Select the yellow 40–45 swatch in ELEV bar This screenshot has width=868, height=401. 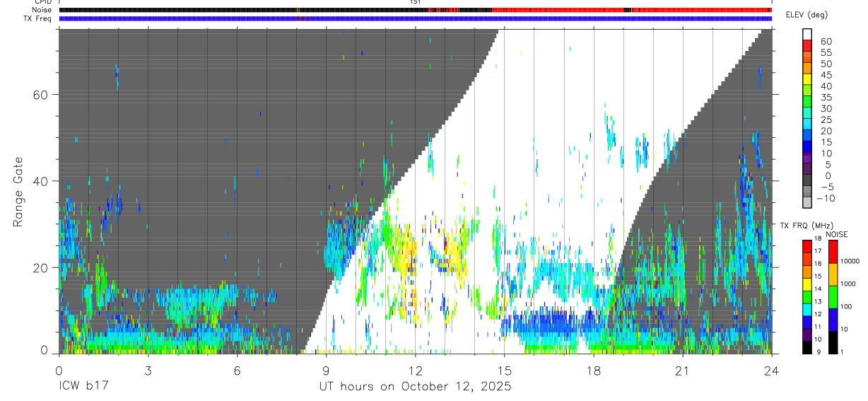[x=807, y=79]
